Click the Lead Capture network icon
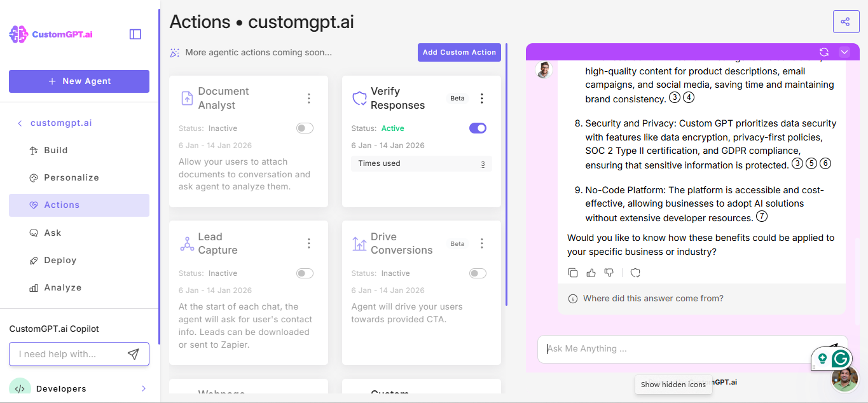Screen dimensions: 868x403 [187, 243]
